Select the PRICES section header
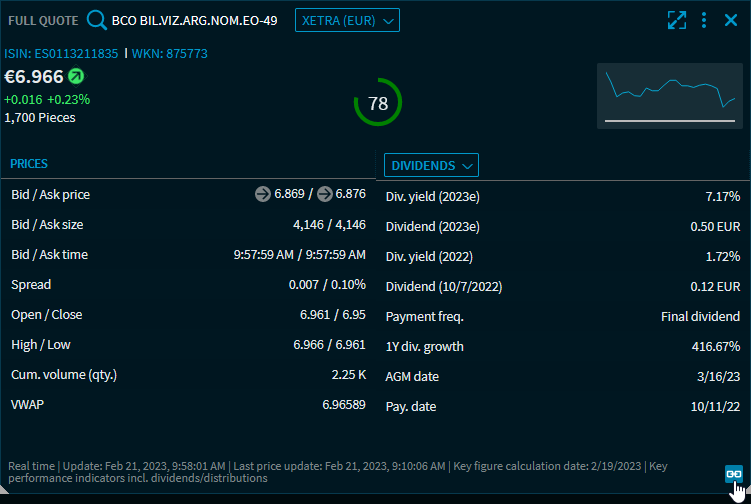The height and width of the screenshot is (504, 751). pyautogui.click(x=29, y=164)
